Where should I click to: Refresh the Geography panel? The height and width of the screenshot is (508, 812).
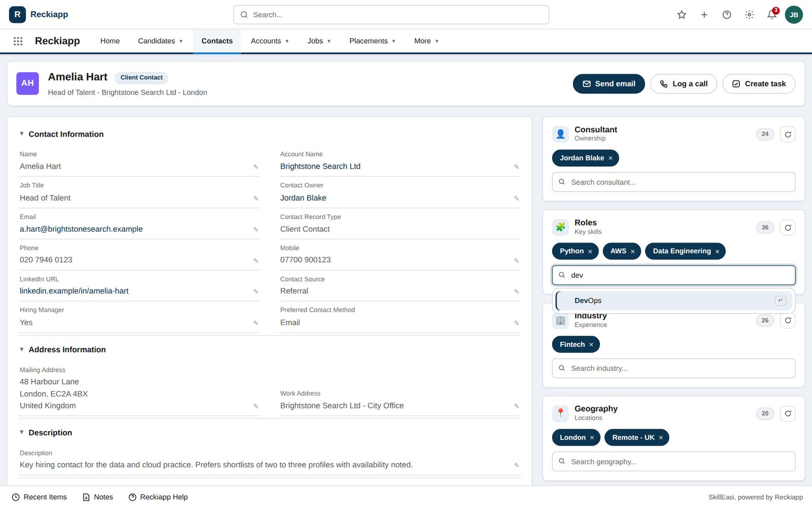(x=788, y=414)
